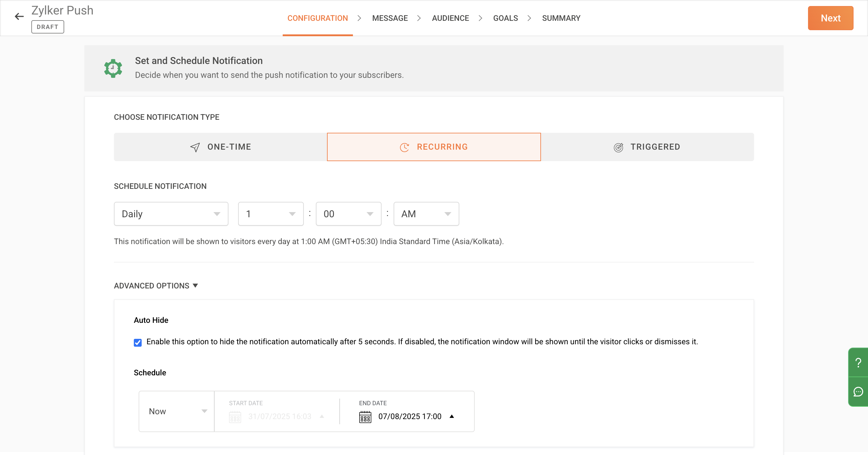Open help question mark widget

point(858,363)
